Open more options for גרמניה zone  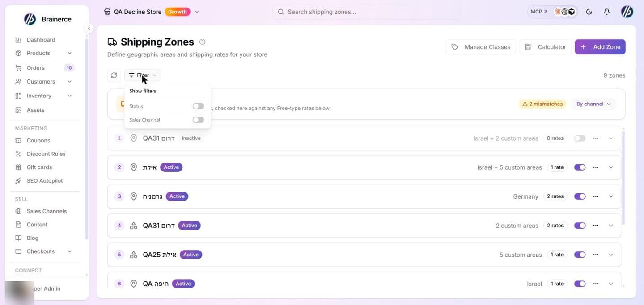(596, 196)
